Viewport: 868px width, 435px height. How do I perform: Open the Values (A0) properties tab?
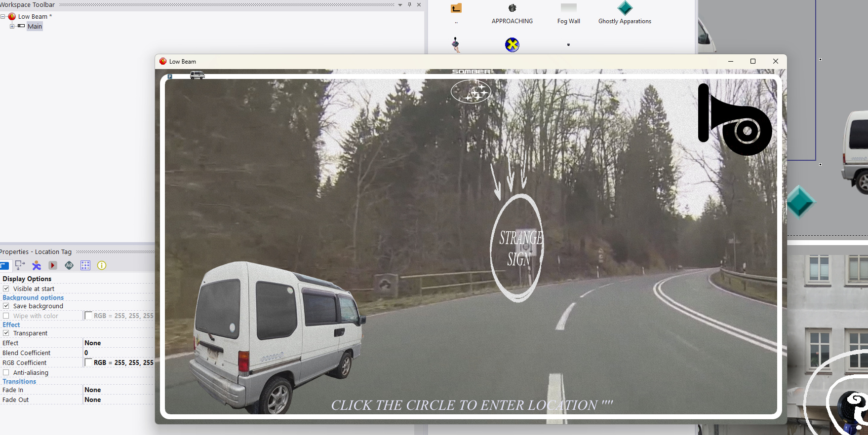pyautogui.click(x=69, y=265)
